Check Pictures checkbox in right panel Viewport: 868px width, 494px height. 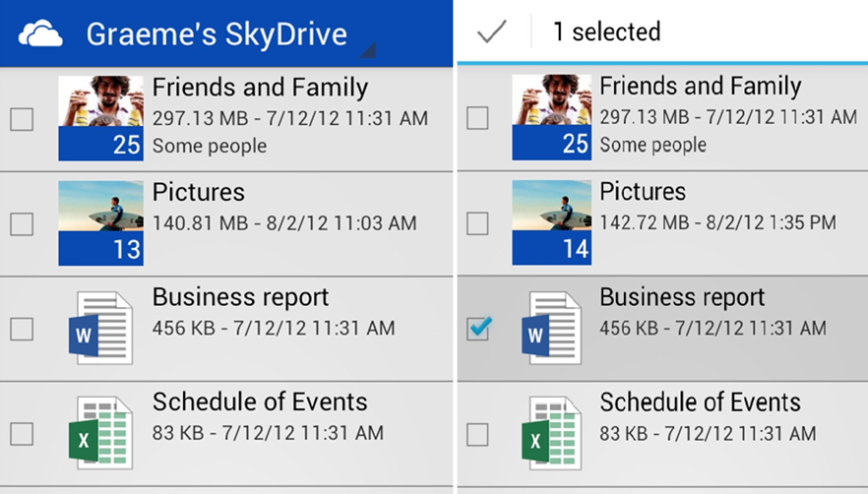(477, 223)
